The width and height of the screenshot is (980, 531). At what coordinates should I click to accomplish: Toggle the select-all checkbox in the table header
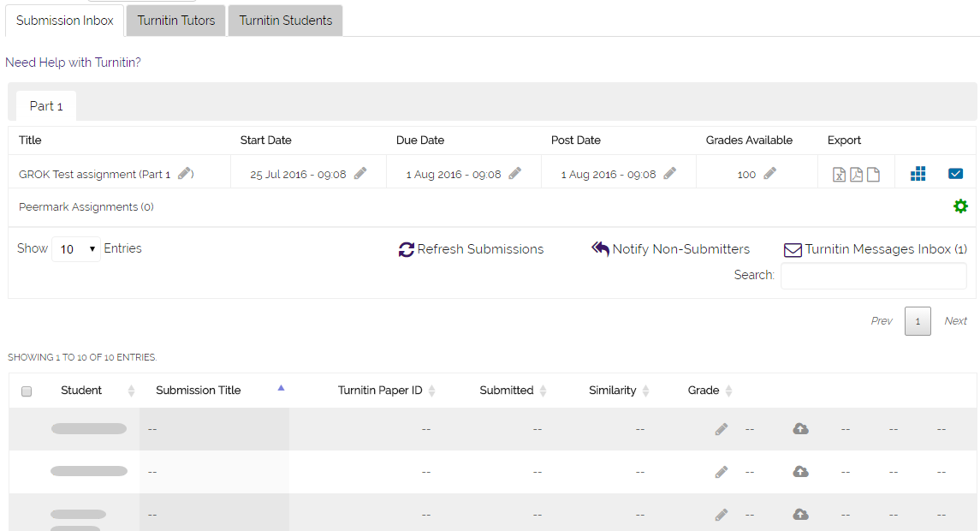click(26, 391)
